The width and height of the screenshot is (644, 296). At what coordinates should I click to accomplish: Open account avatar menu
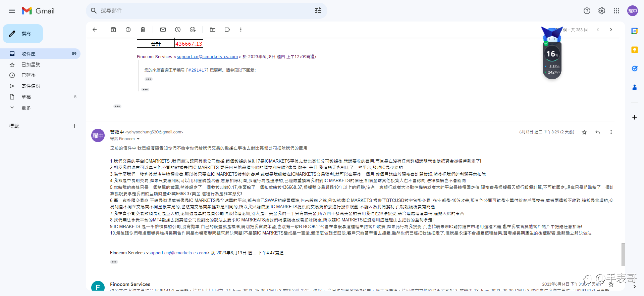[633, 11]
